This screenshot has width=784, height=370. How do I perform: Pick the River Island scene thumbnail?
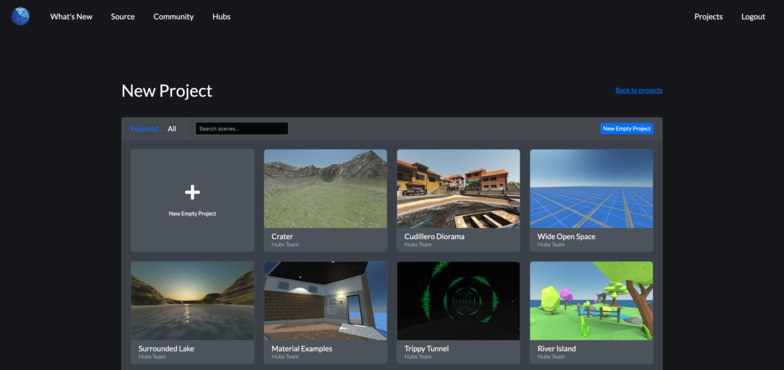pyautogui.click(x=592, y=300)
